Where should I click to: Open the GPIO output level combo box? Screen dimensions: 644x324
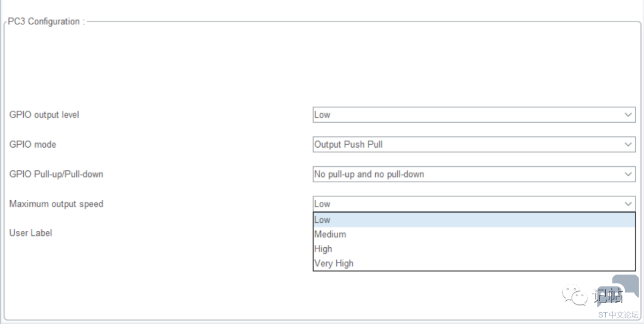click(474, 115)
